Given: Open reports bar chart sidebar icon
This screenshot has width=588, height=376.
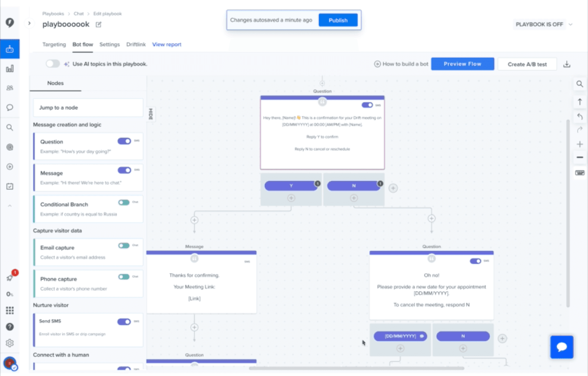Looking at the screenshot, I should point(10,69).
